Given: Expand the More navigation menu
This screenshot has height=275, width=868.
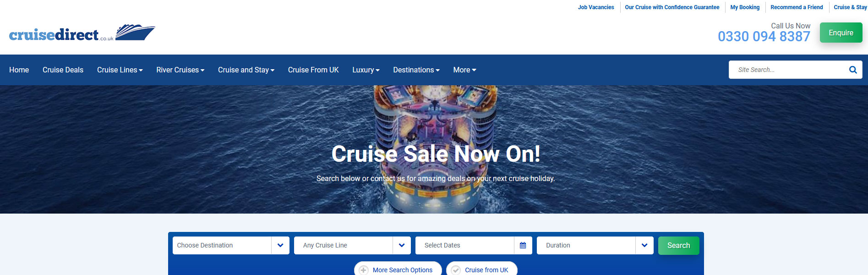Looking at the screenshot, I should [x=465, y=70].
